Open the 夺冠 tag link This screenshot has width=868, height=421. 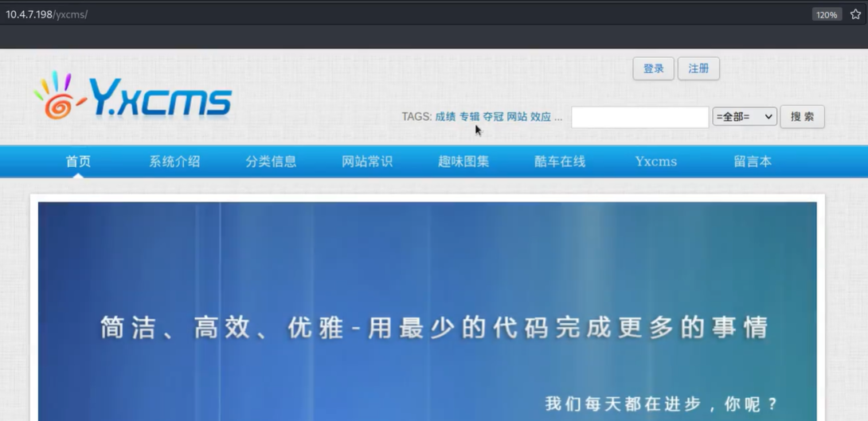point(493,117)
